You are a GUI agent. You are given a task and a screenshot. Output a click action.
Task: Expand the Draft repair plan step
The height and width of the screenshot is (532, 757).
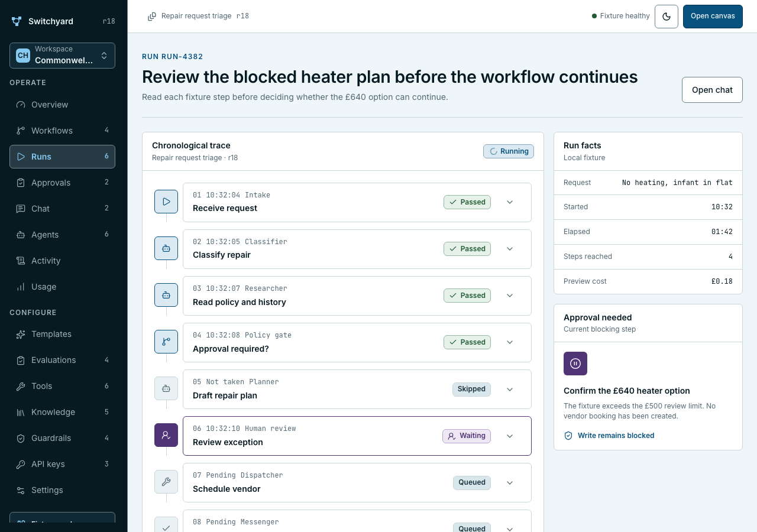pos(510,389)
